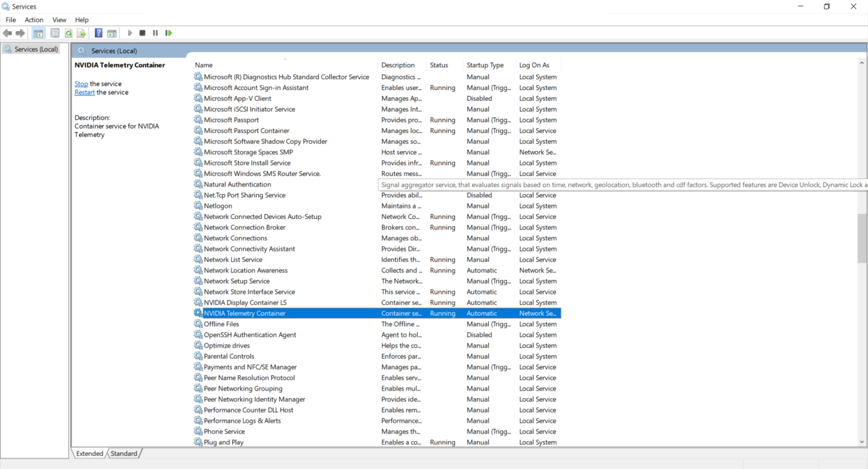The image size is (868, 469).
Task: Select the NVIDIA Telemetry Container service
Action: point(377,313)
